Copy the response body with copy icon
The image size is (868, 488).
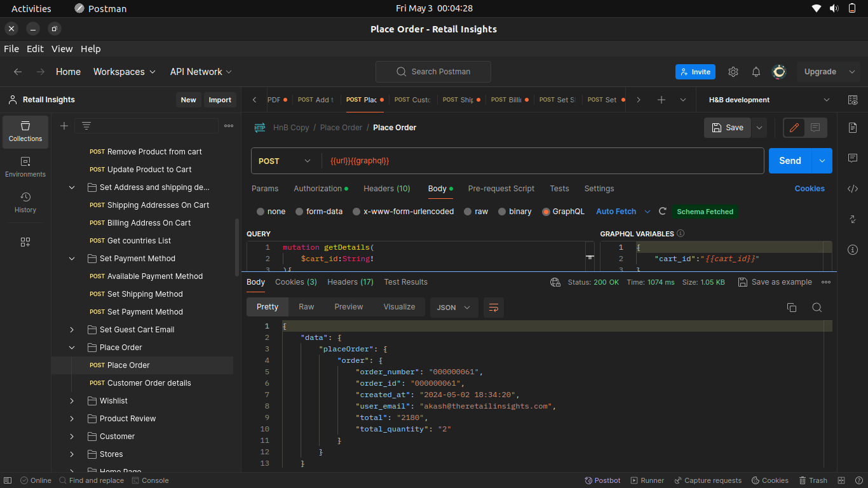[791, 308]
